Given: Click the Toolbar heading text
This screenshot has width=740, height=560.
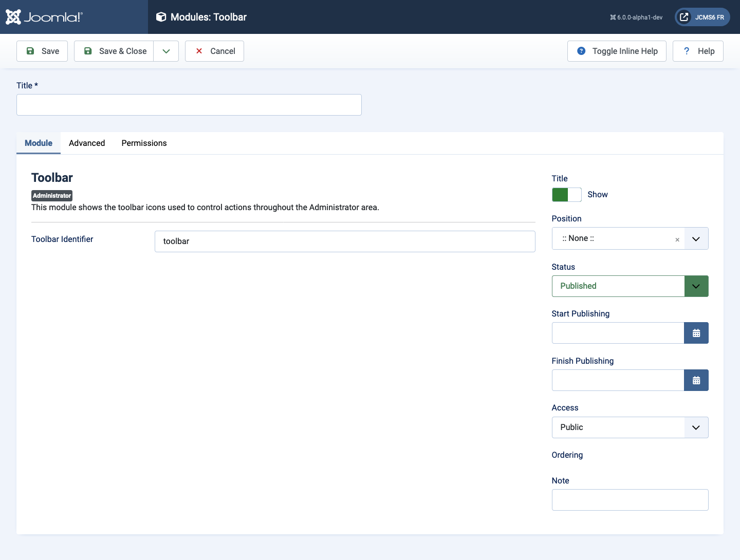Looking at the screenshot, I should 52,178.
